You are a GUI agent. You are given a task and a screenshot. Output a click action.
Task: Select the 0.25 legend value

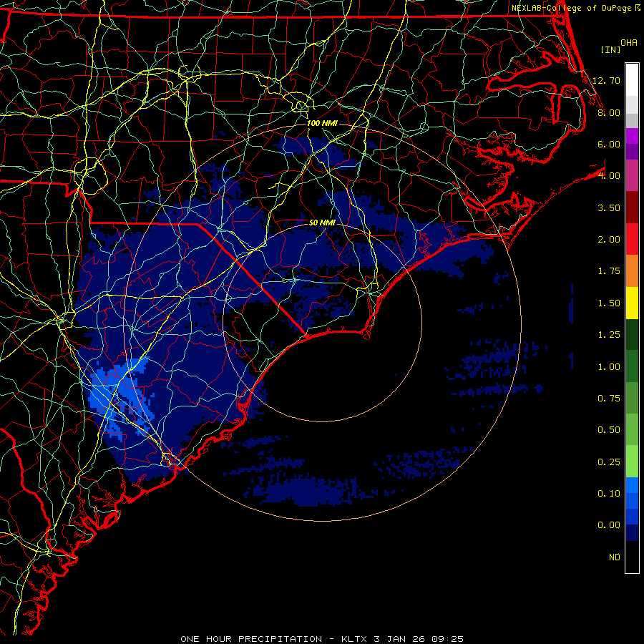click(x=609, y=462)
